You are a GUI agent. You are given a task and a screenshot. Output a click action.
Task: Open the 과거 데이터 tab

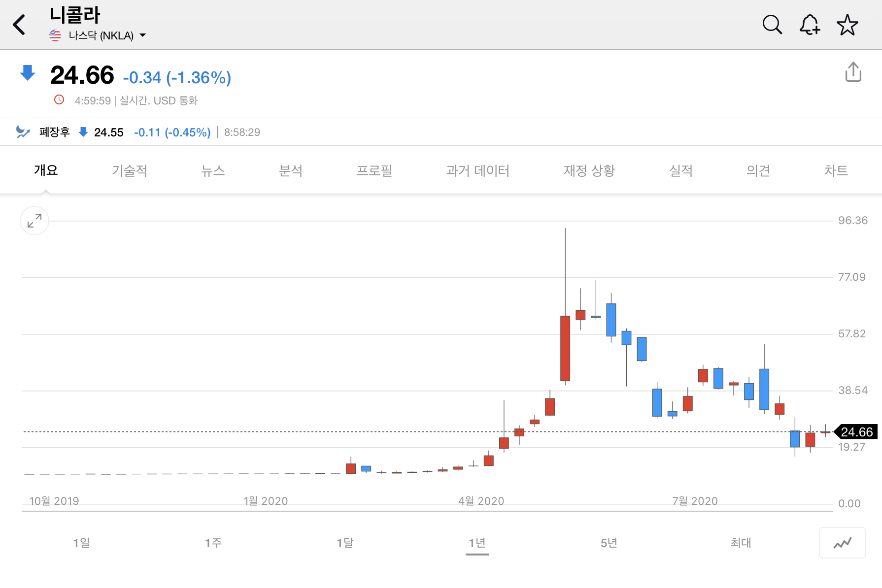(478, 170)
